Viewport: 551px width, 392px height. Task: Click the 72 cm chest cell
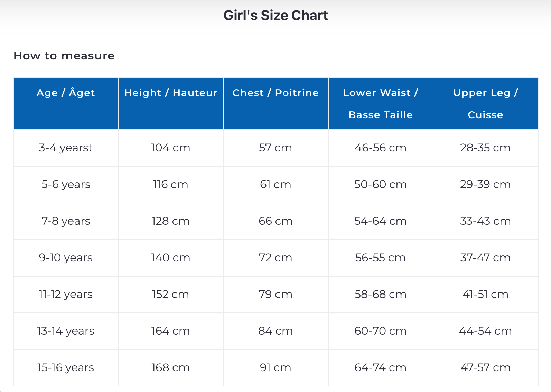(275, 258)
